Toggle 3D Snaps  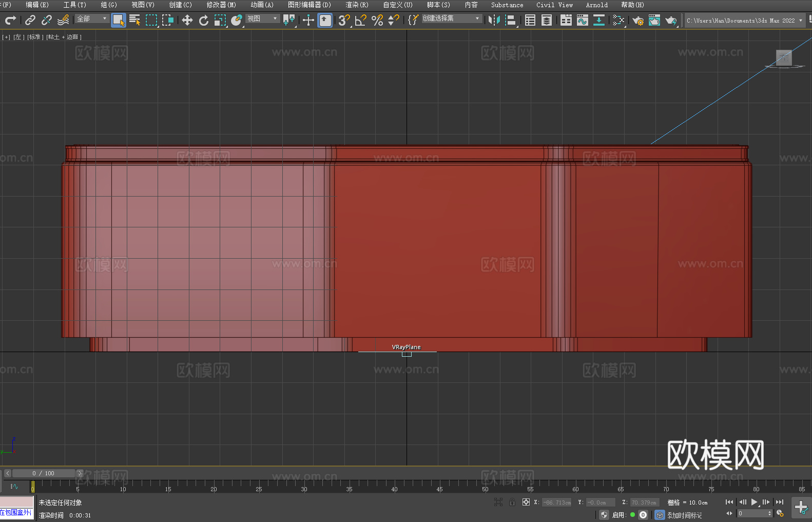point(344,20)
